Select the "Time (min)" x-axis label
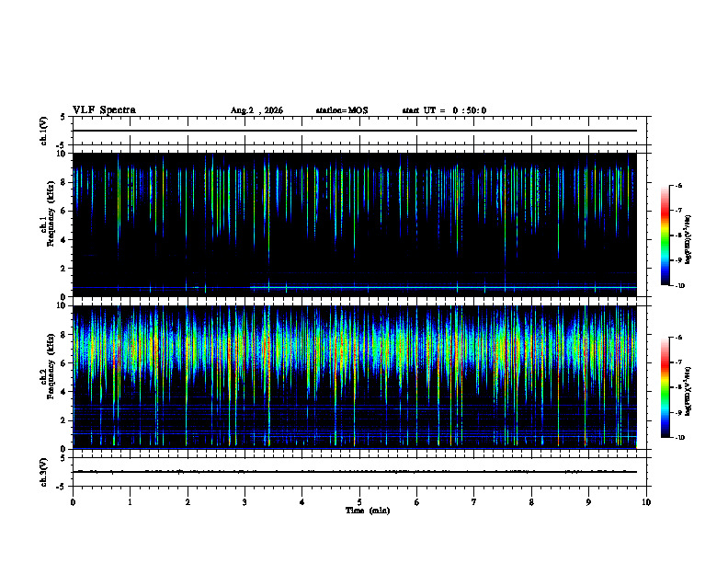Image resolution: width=728 pixels, height=563 pixels. point(368,511)
